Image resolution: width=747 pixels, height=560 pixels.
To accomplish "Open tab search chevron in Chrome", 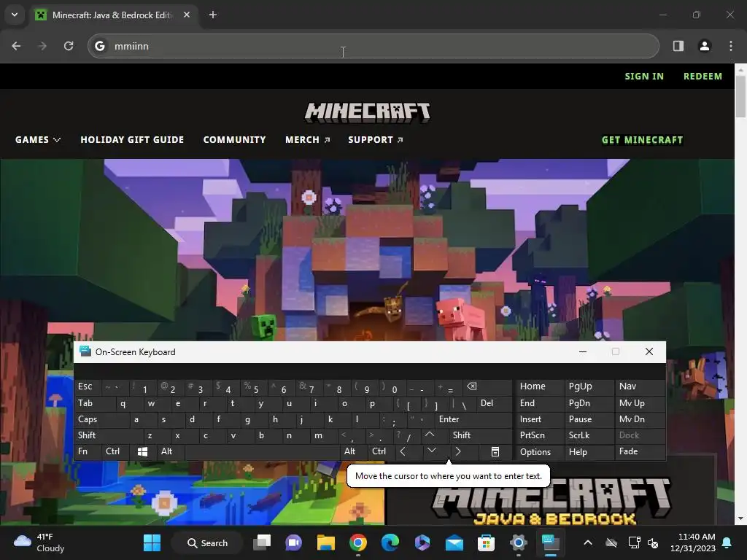I will click(x=15, y=15).
